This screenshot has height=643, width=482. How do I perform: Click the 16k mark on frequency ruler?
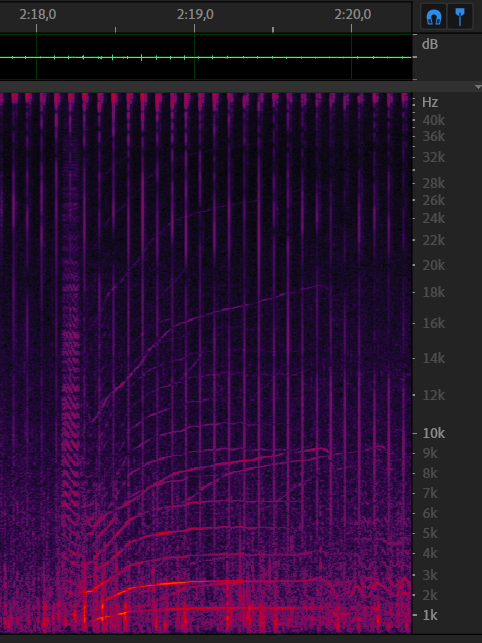434,323
